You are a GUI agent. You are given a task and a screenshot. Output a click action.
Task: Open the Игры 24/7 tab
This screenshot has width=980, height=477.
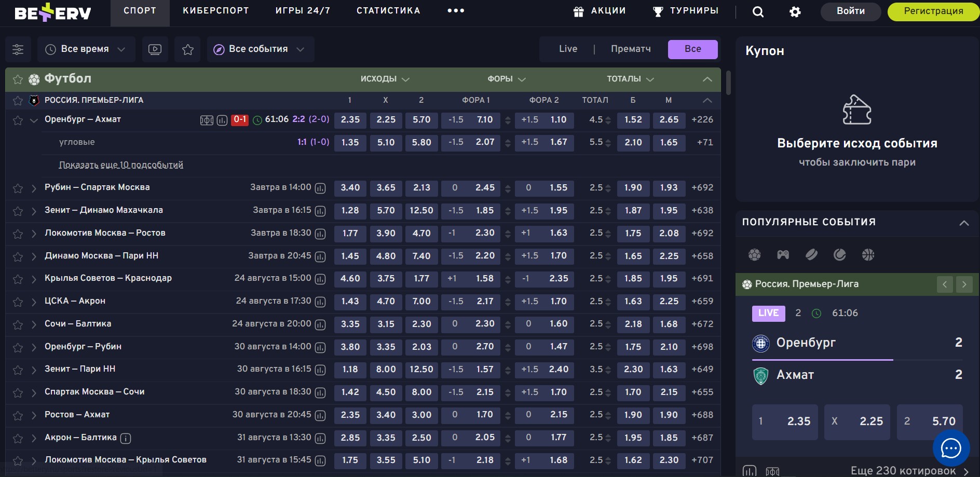click(x=303, y=11)
